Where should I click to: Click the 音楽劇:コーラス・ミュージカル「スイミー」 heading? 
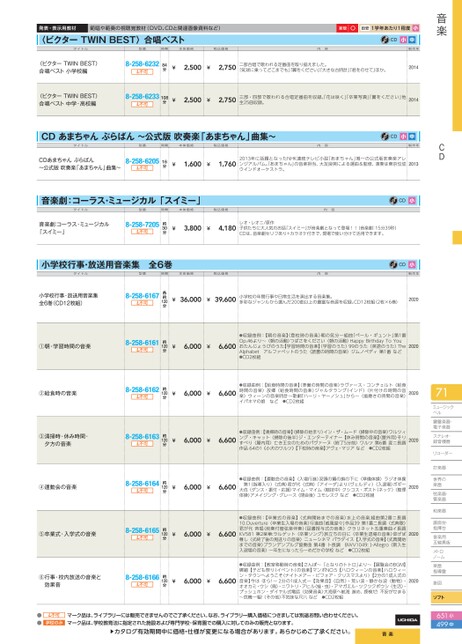[121, 200]
